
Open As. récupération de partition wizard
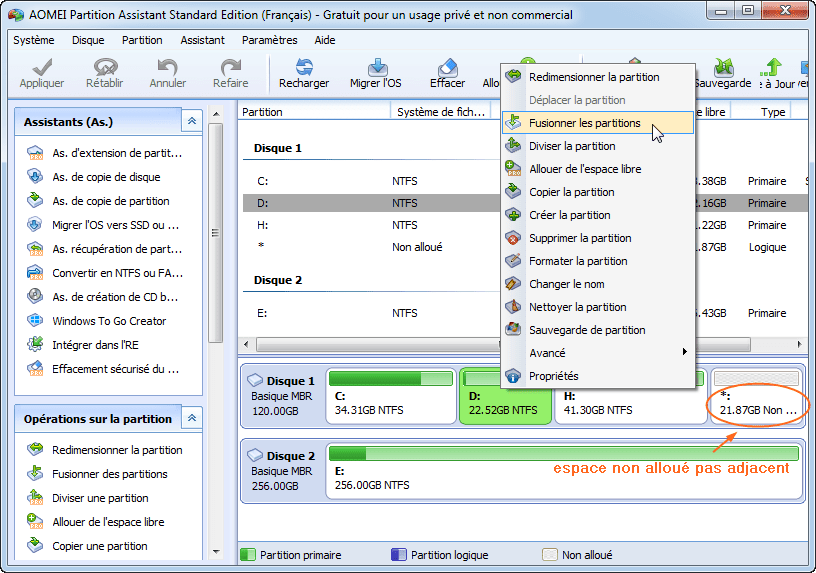click(x=104, y=249)
